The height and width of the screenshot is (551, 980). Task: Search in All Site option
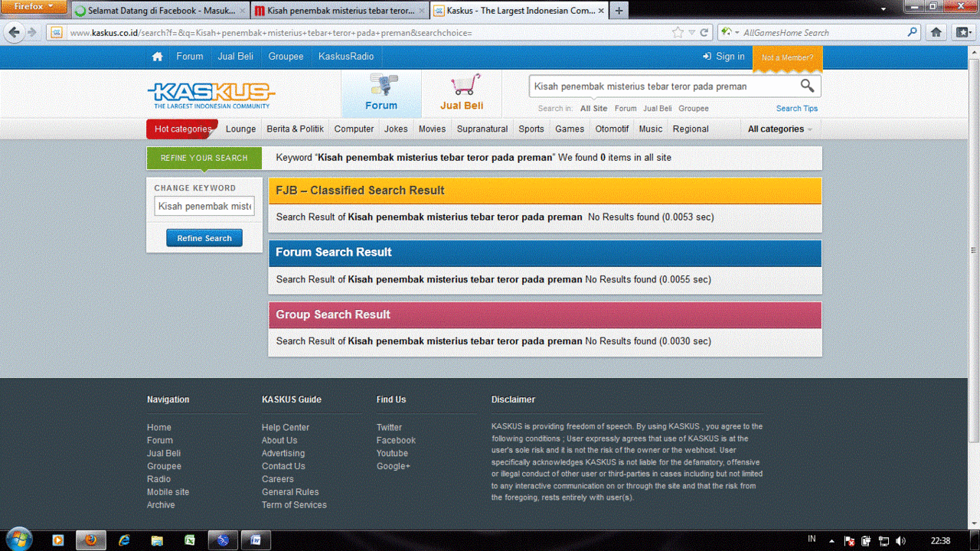593,109
